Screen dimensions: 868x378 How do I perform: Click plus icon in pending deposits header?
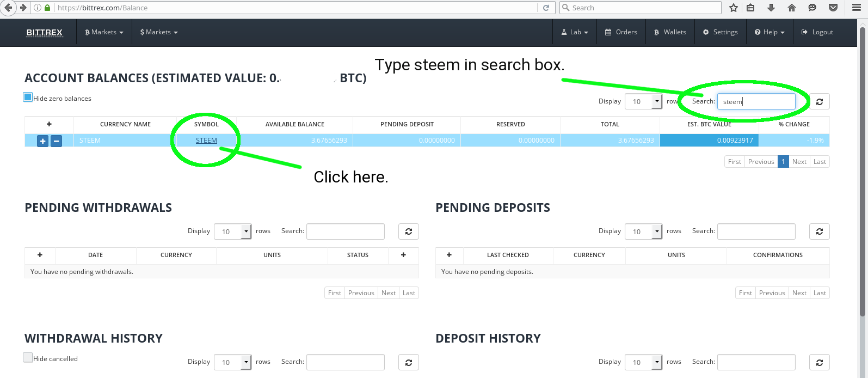pos(449,255)
